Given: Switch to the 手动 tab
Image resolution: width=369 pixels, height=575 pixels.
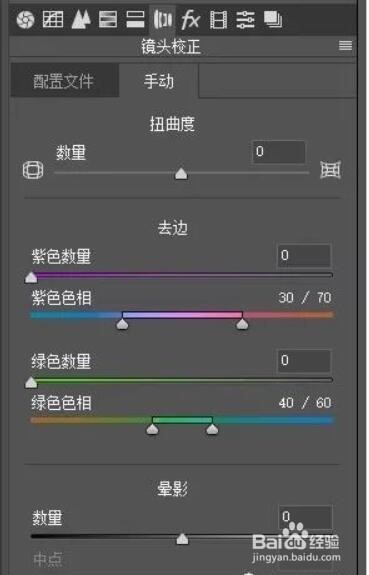Looking at the screenshot, I should click(158, 81).
